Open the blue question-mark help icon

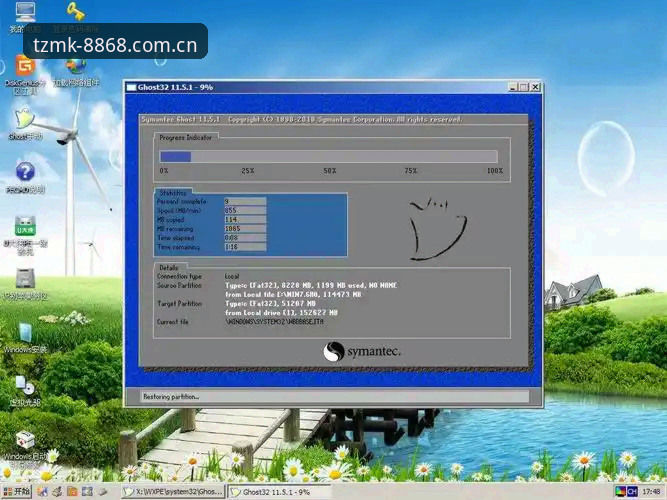tap(25, 172)
